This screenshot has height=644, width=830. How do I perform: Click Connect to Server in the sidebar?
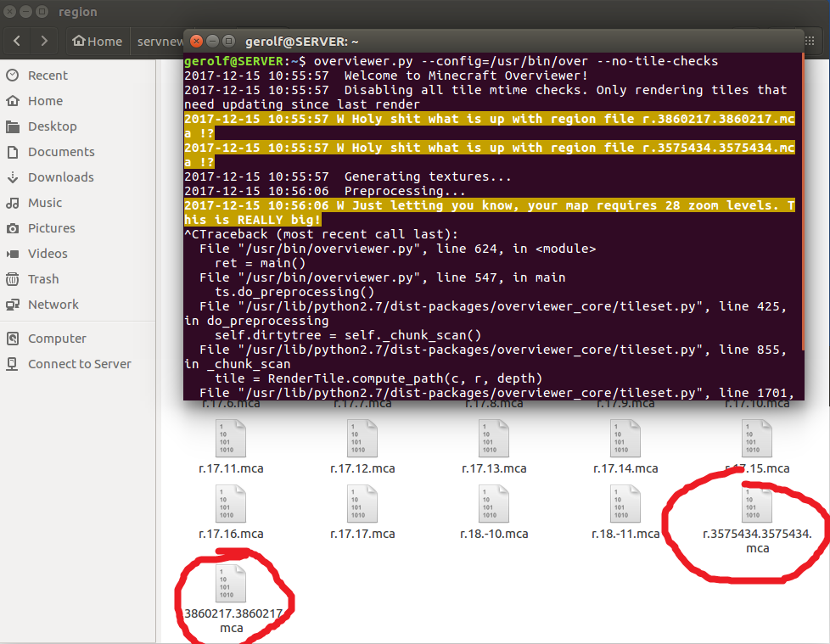(79, 363)
